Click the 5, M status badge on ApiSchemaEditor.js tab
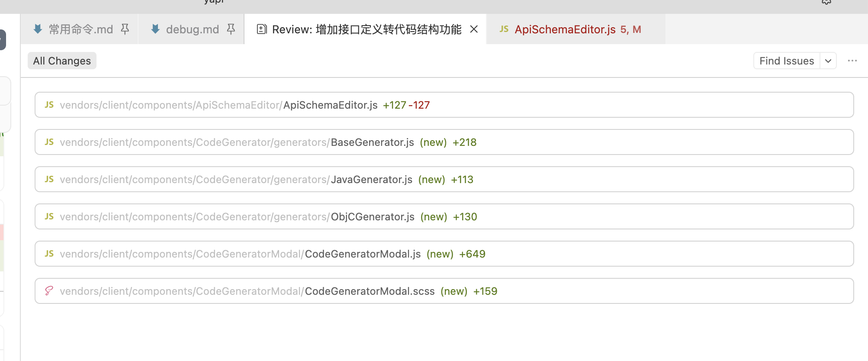868x361 pixels. (631, 29)
